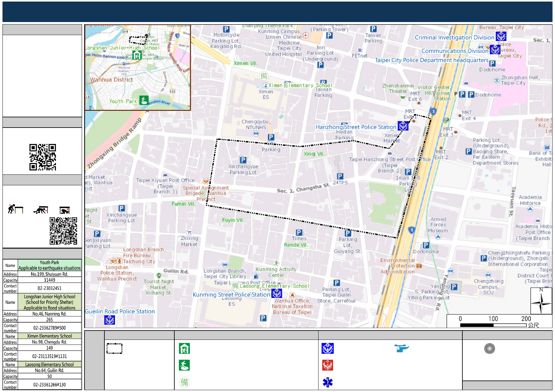This screenshot has width=555, height=392.
Task: Click the upper QR code in left panel
Action: coord(43,157)
